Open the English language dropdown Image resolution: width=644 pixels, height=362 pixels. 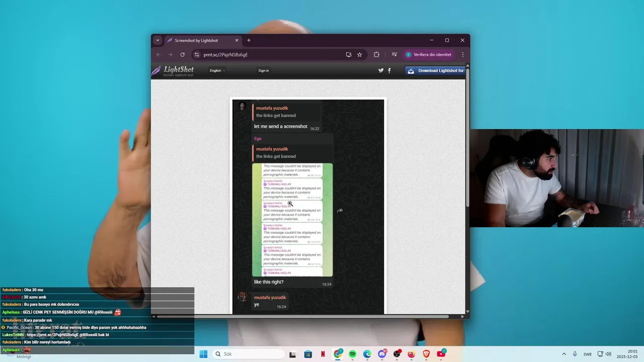point(217,70)
